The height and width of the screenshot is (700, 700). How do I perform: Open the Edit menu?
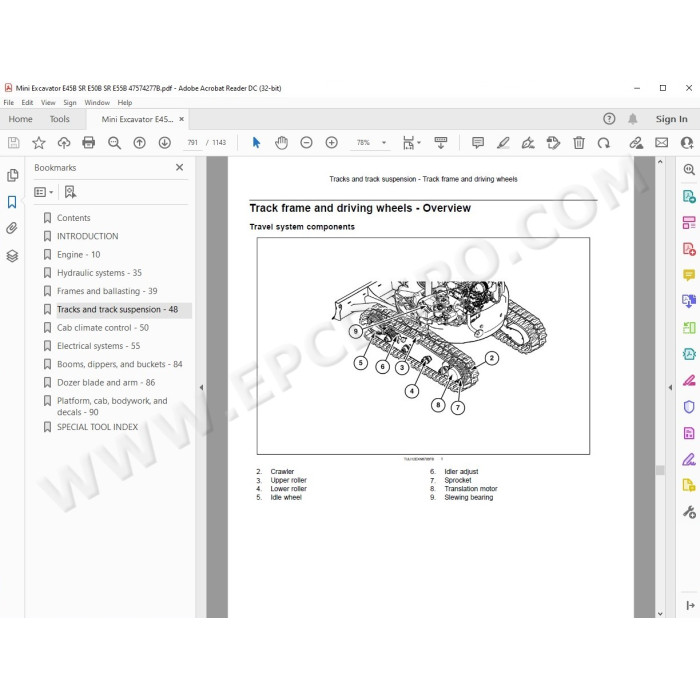(27, 103)
